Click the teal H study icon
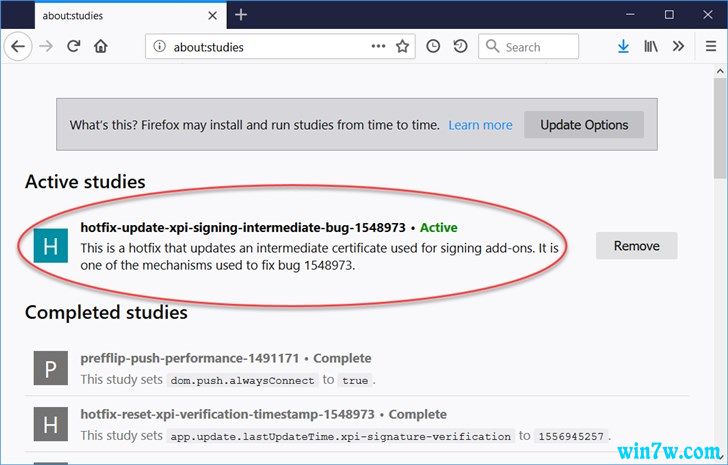728x465 pixels. tap(51, 246)
